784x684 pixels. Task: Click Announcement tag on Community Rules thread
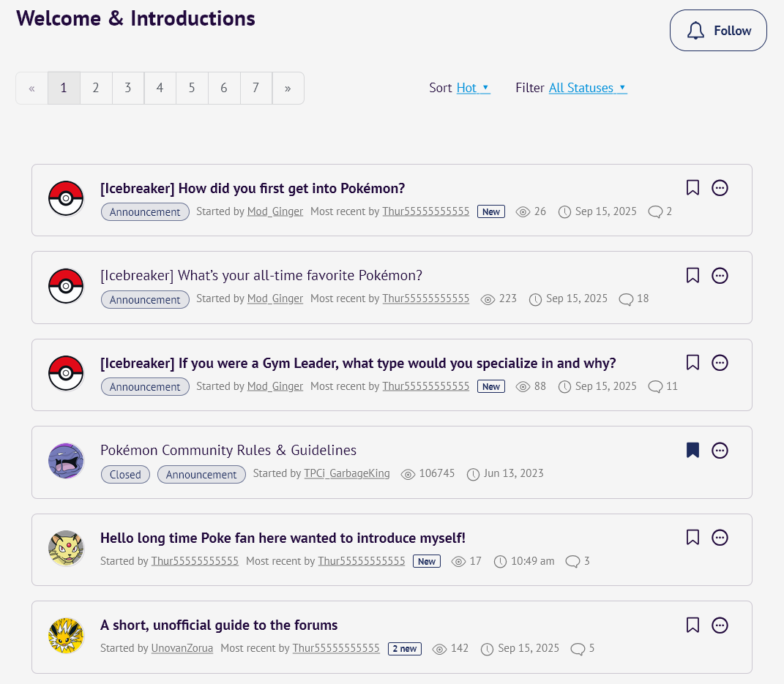coord(201,475)
